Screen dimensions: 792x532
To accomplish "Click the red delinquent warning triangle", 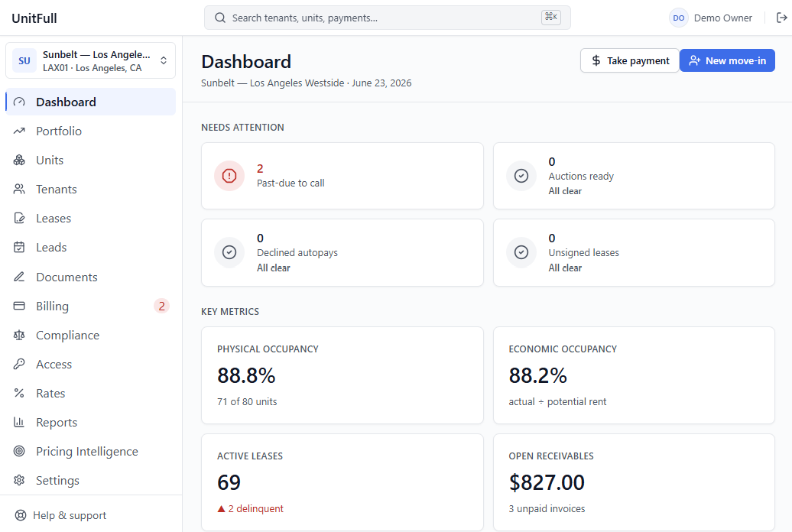I will pos(221,509).
